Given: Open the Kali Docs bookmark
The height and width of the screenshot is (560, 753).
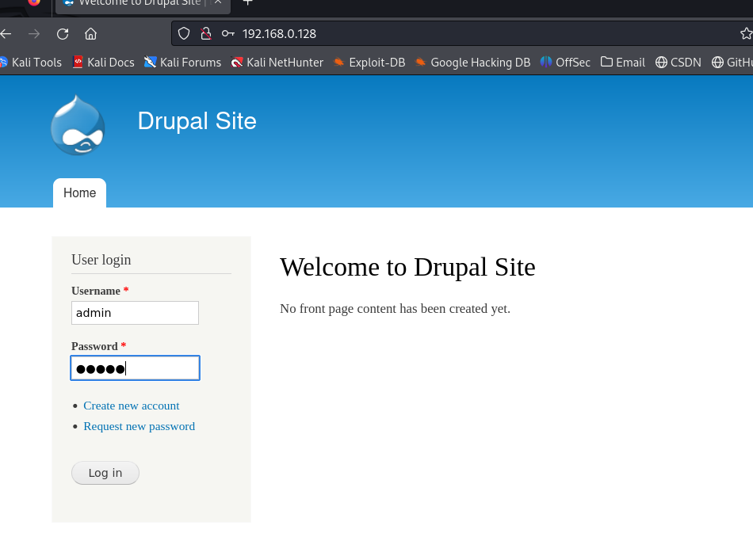Looking at the screenshot, I should [x=103, y=63].
